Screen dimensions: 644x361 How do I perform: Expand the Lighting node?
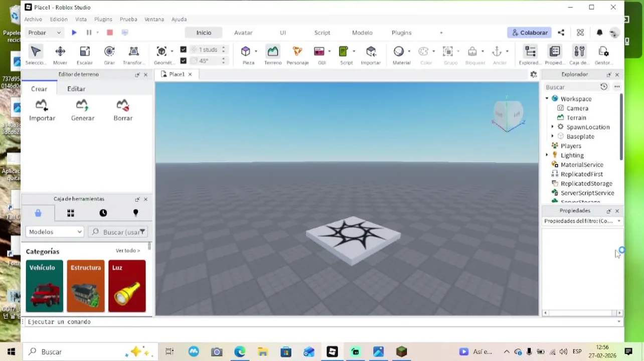pos(547,155)
